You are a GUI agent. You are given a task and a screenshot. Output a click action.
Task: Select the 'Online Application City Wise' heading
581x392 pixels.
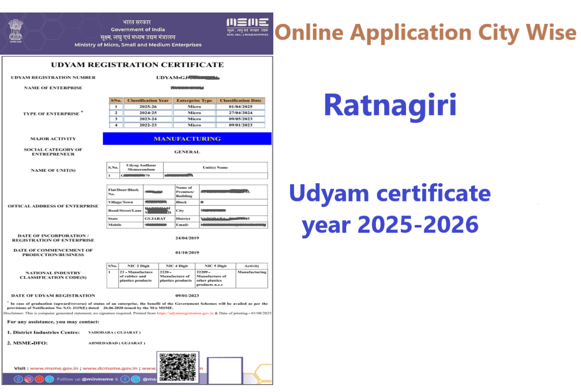coord(425,32)
